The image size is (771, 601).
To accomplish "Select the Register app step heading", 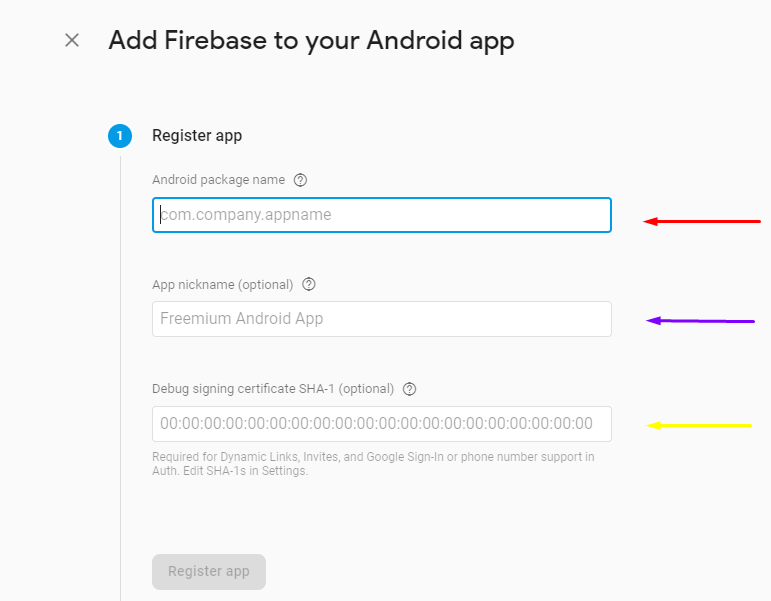I will pyautogui.click(x=197, y=136).
